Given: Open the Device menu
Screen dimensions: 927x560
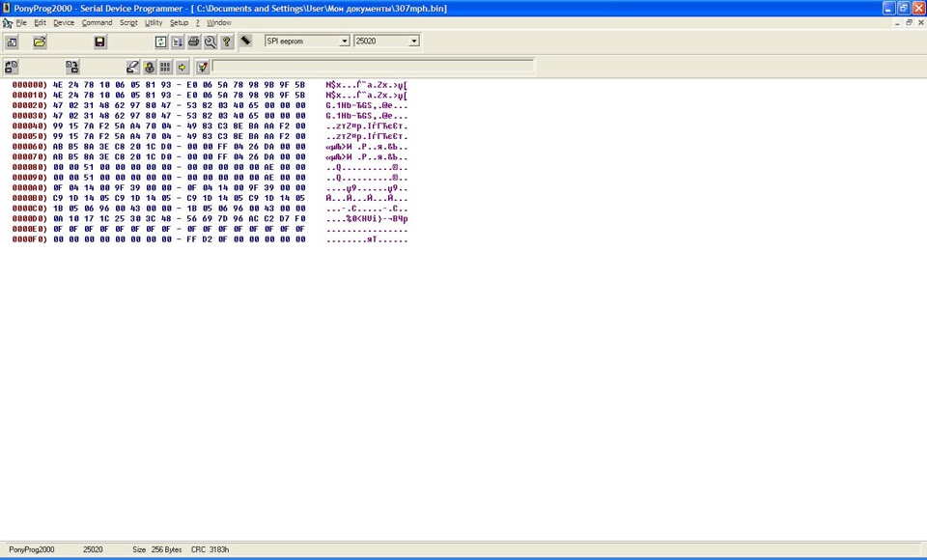Looking at the screenshot, I should (64, 23).
